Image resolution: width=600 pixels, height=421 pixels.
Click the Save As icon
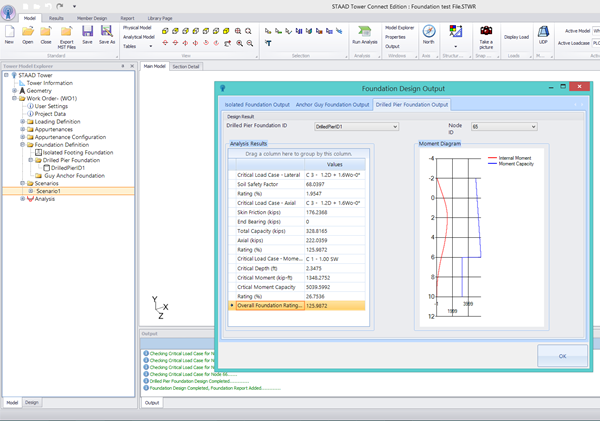pyautogui.click(x=106, y=32)
